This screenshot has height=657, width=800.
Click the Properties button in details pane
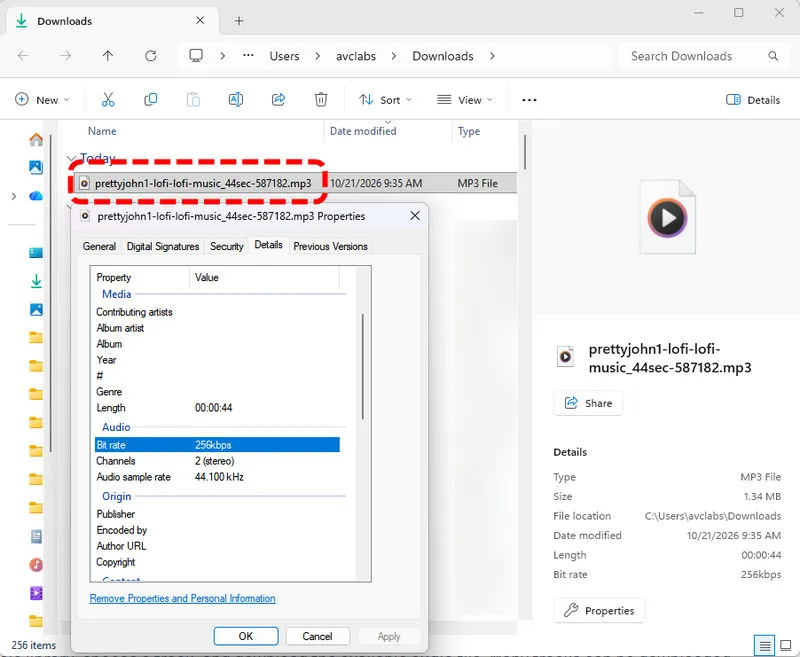click(599, 611)
